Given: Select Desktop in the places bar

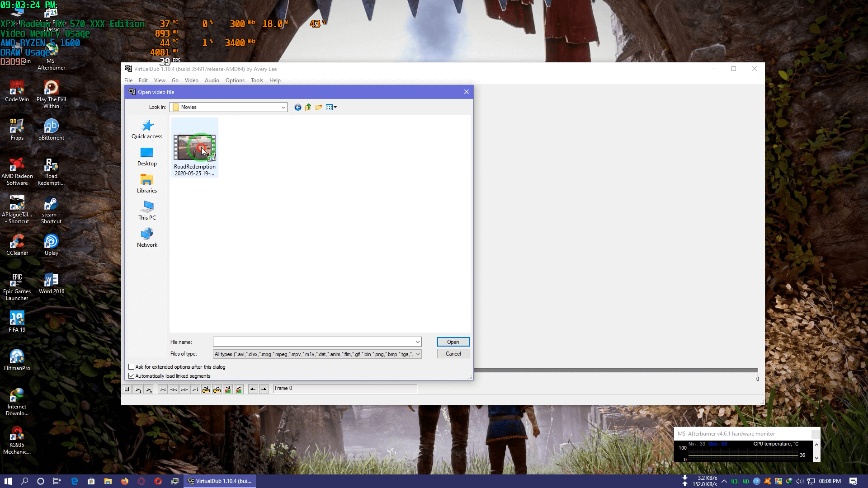Looking at the screenshot, I should (x=147, y=157).
